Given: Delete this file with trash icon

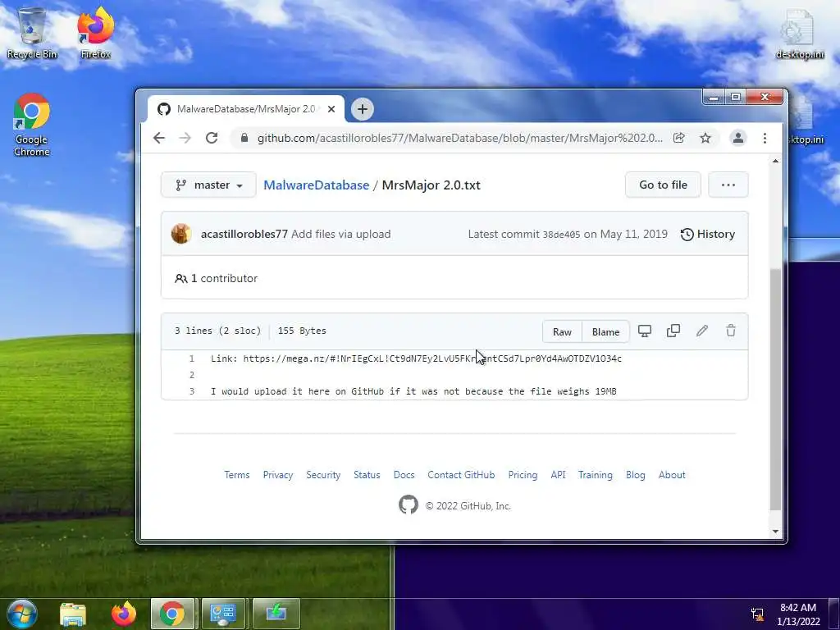Looking at the screenshot, I should coord(731,331).
